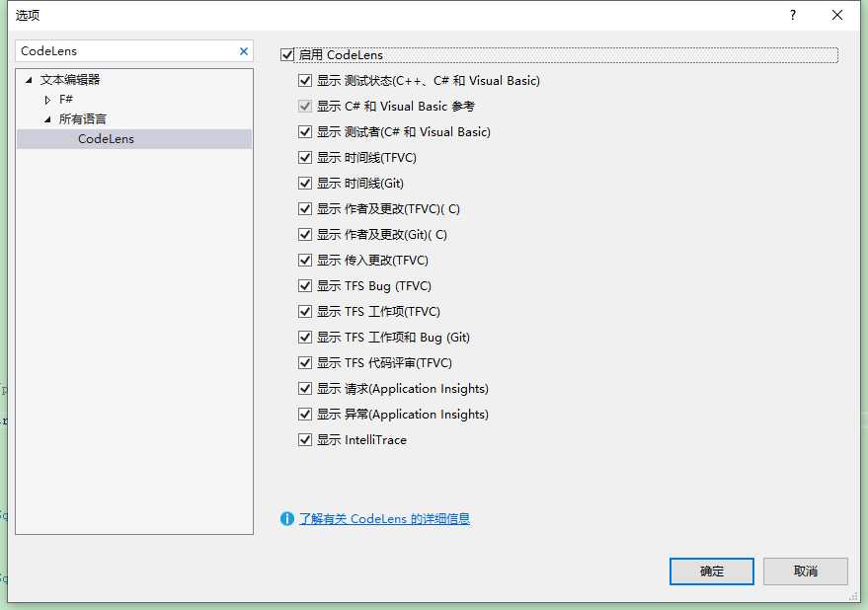Image resolution: width=868 pixels, height=610 pixels.
Task: Click the disabled 显示 C# 和 Visual Basic 参考 checkbox
Action: point(305,107)
